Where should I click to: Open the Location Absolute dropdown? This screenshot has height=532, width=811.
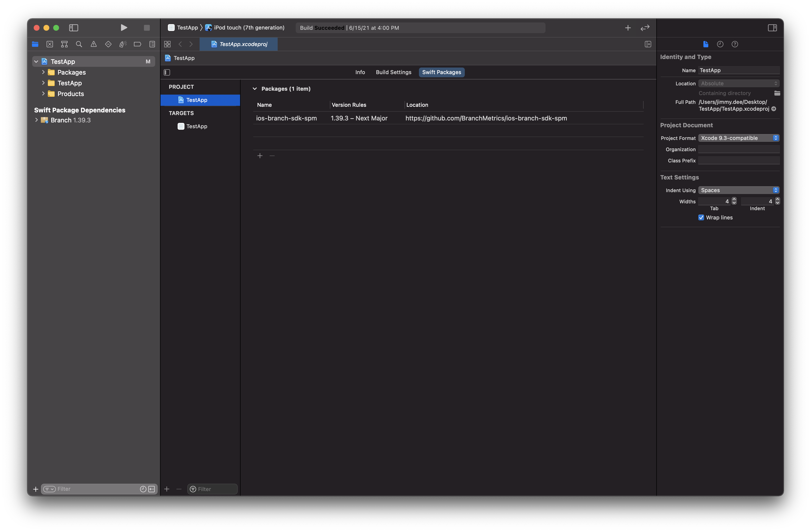tap(739, 83)
